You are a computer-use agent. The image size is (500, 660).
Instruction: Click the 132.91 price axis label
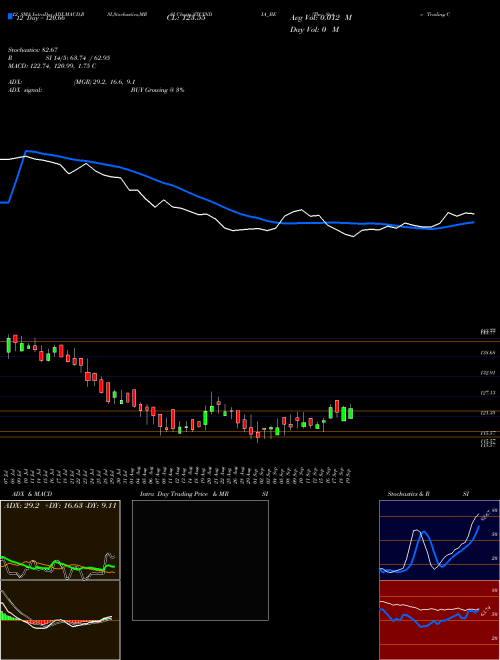[488, 373]
